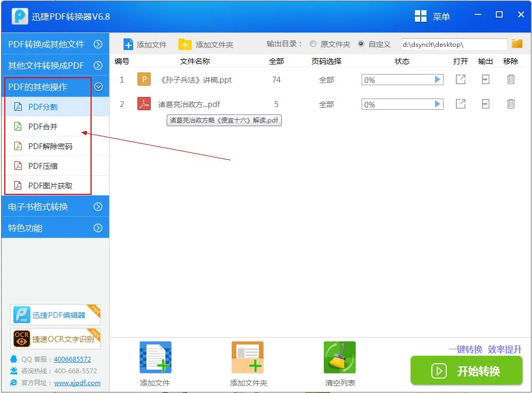Click the add file plus icon in toolbar
The height and width of the screenshot is (393, 532).
pos(128,44)
